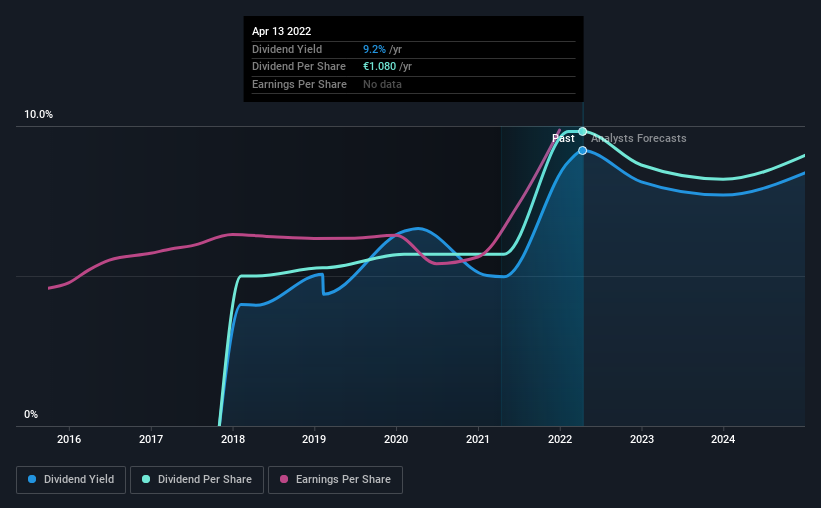
Task: Click the 2020 x-axis label
Action: coord(396,439)
